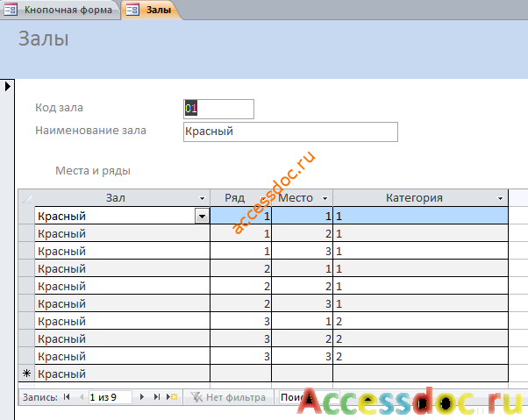The height and width of the screenshot is (420, 528).
Task: Select row selector for Ряд 1 Место 1
Action: click(x=26, y=216)
